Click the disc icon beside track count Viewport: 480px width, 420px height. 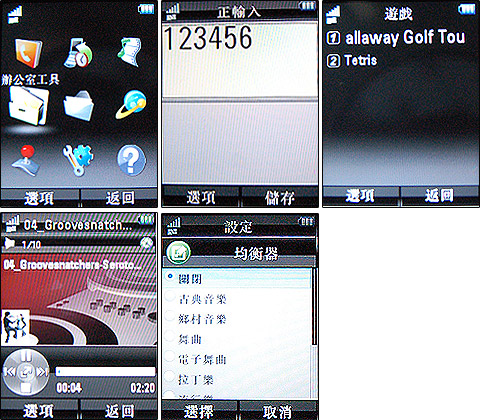[x=146, y=243]
